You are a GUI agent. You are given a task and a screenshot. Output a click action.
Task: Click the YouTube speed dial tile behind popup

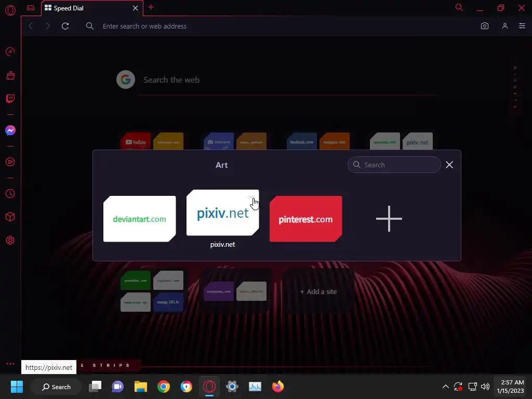pos(136,141)
